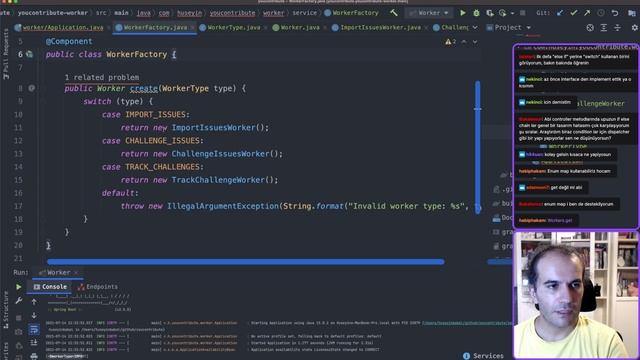This screenshot has width=640, height=360.
Task: Stop the running process in main toolbar
Action: [x=522, y=13]
